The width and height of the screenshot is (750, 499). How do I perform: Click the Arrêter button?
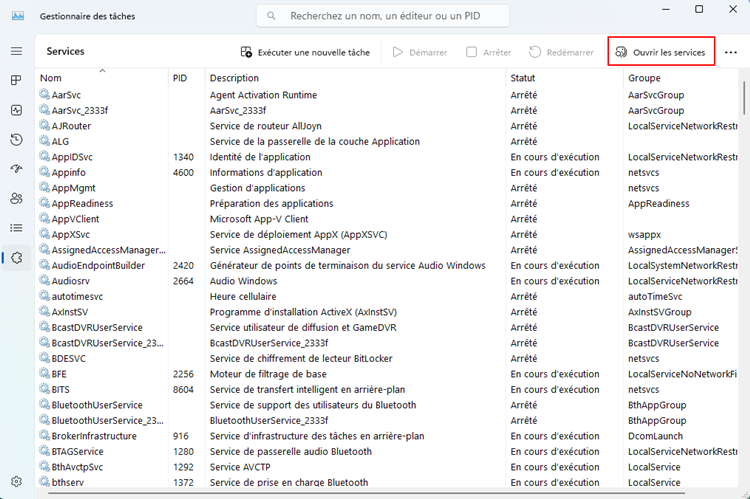pyautogui.click(x=488, y=52)
